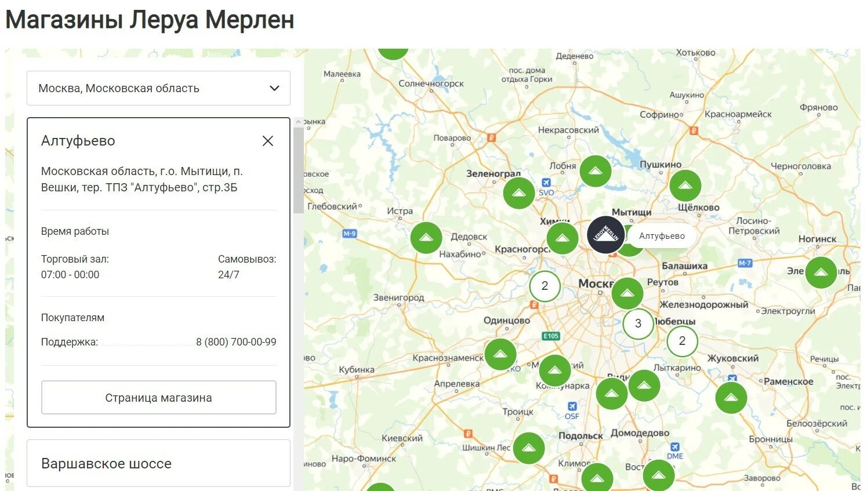
Task: Select the store marker near Лобня
Action: click(595, 171)
